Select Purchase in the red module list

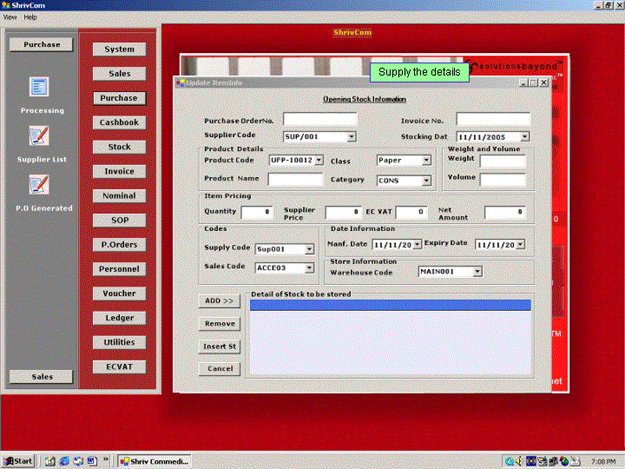click(x=119, y=98)
